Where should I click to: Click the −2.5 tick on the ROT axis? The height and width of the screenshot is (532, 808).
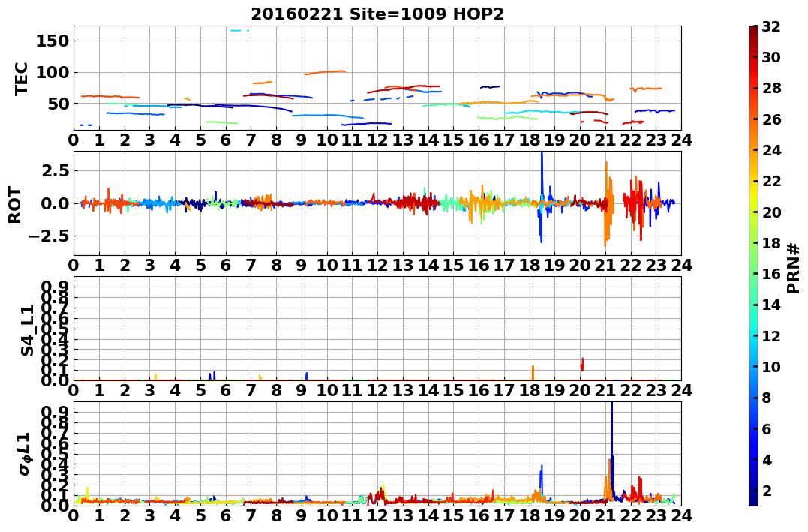tap(50, 236)
